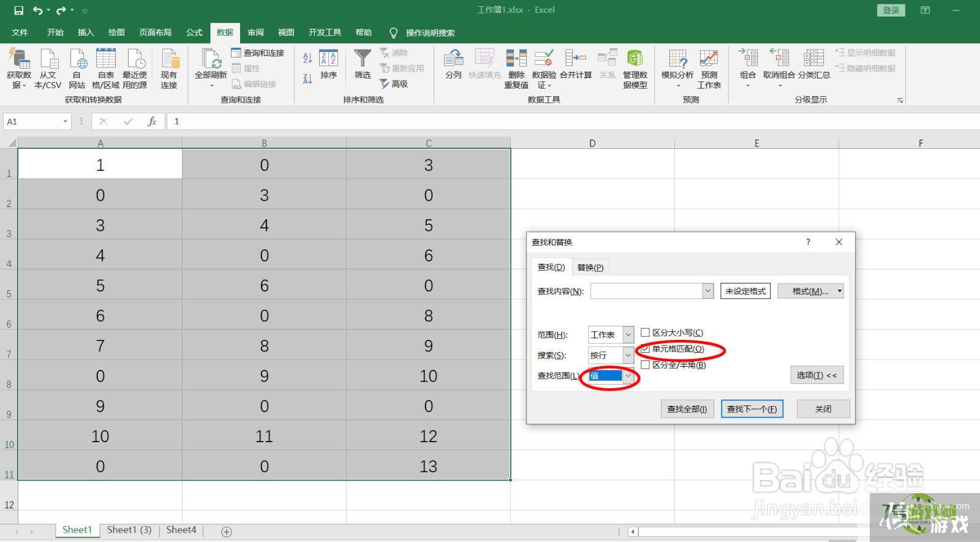Sort descending with Z-A icon
Viewport: 980px width, 542px height.
pyautogui.click(x=307, y=78)
